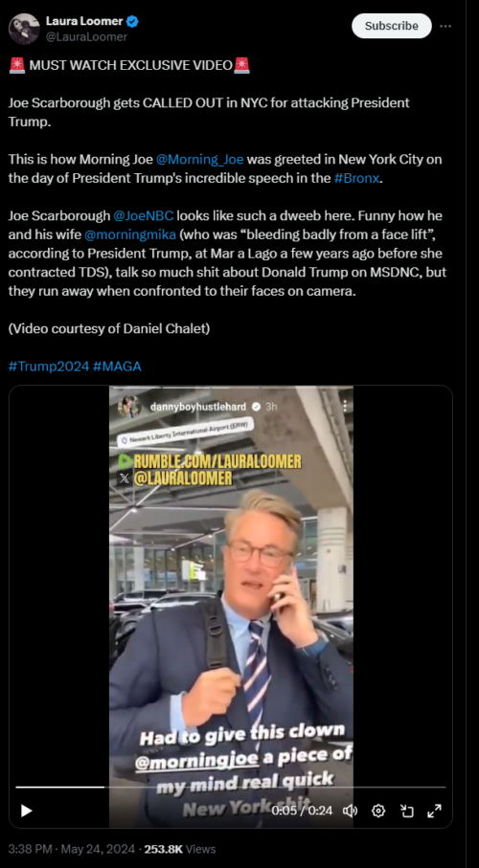Expand video to fullscreen

434,811
